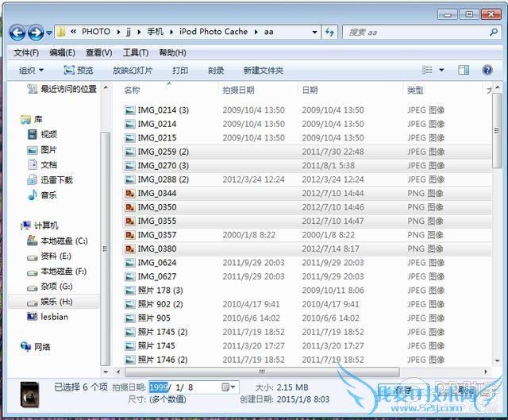Click the horizontal scrollbar of file list
508x420 pixels.
click(x=262, y=372)
